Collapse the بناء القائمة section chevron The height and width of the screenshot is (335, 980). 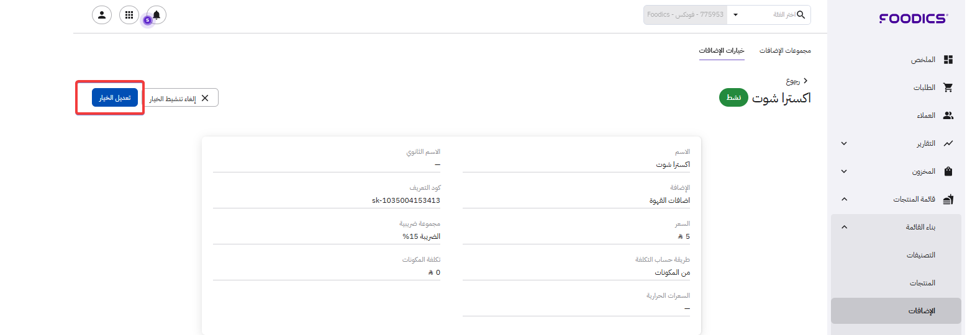pos(844,227)
